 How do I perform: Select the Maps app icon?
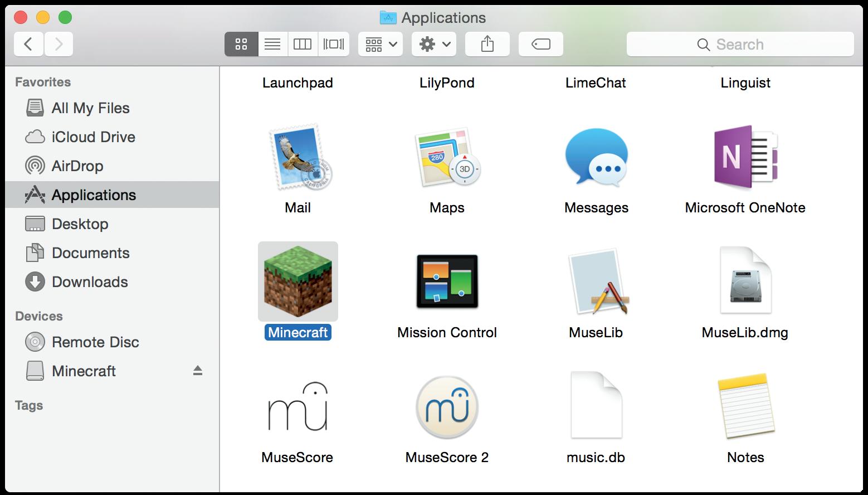tap(447, 158)
